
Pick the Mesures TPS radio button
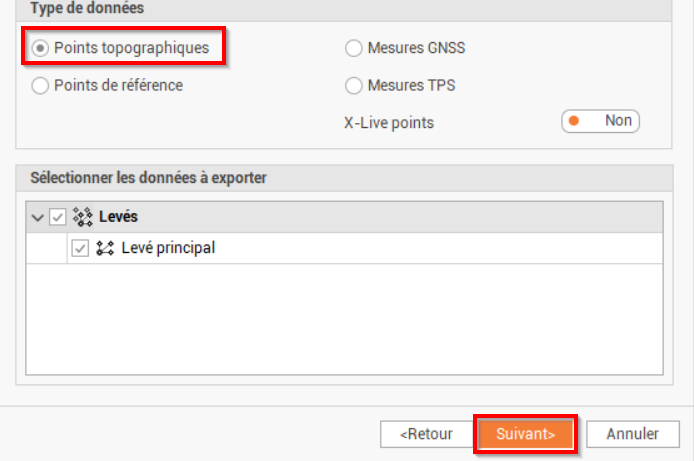tap(353, 85)
